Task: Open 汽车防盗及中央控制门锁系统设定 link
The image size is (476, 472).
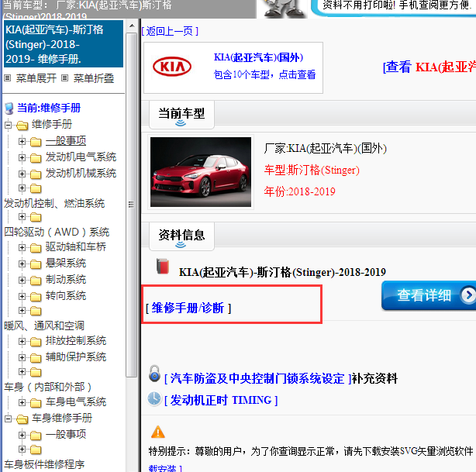Action: click(257, 378)
